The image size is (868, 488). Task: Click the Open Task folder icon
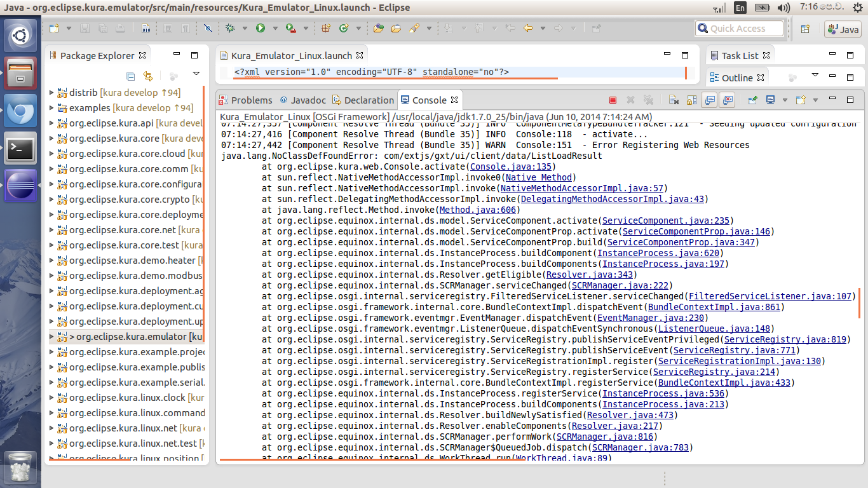pos(397,28)
